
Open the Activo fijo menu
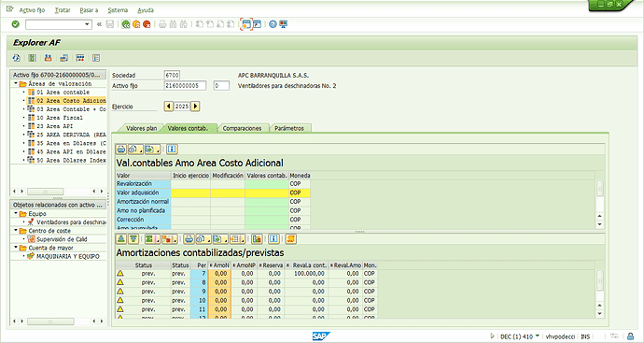[32, 10]
